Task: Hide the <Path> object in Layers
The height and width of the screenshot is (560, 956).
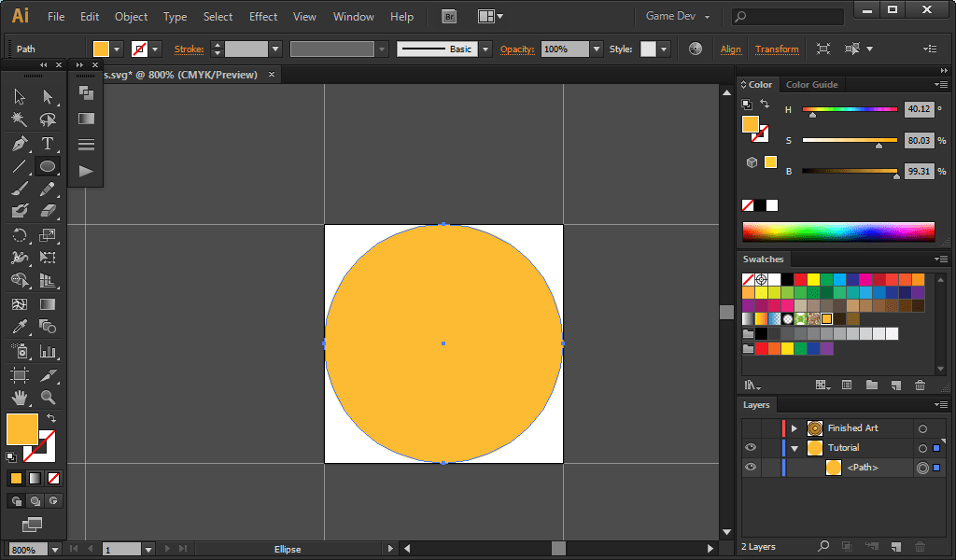Action: [750, 467]
